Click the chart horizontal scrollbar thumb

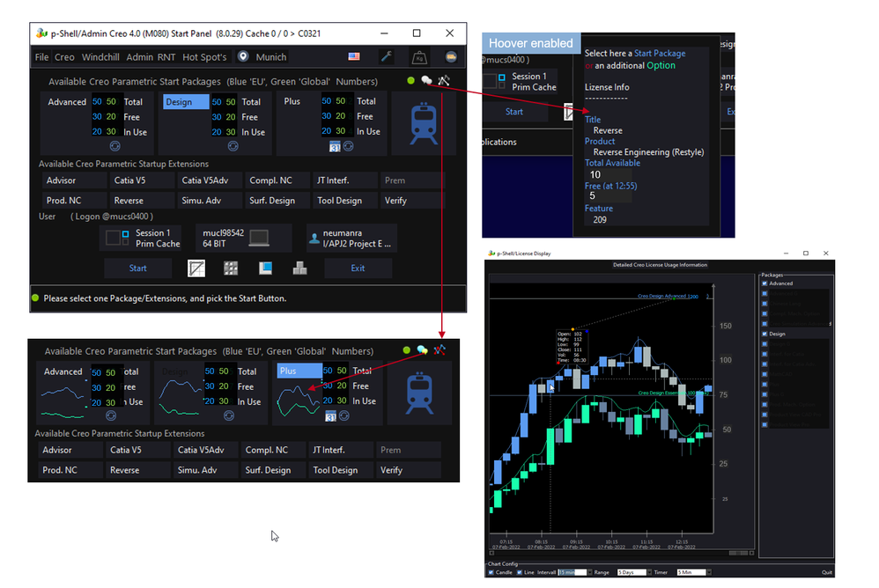point(738,553)
